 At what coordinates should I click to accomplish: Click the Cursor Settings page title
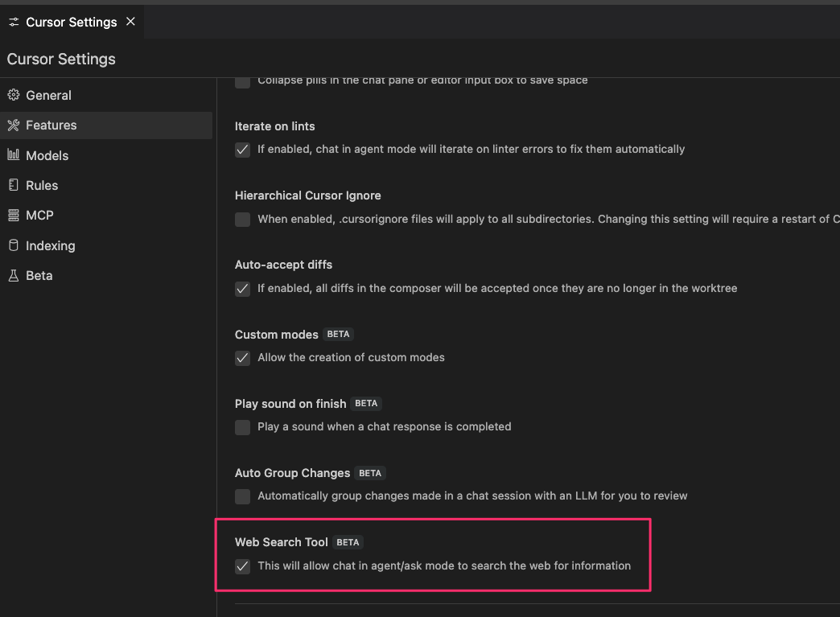coord(61,59)
